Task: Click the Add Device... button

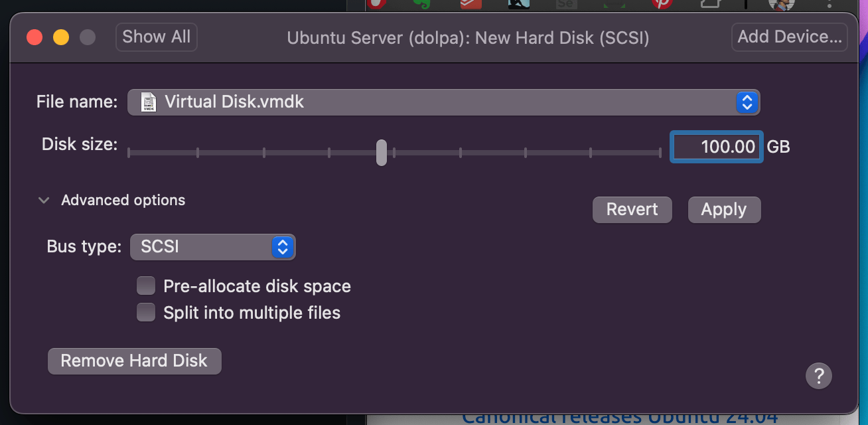Action: pos(789,37)
